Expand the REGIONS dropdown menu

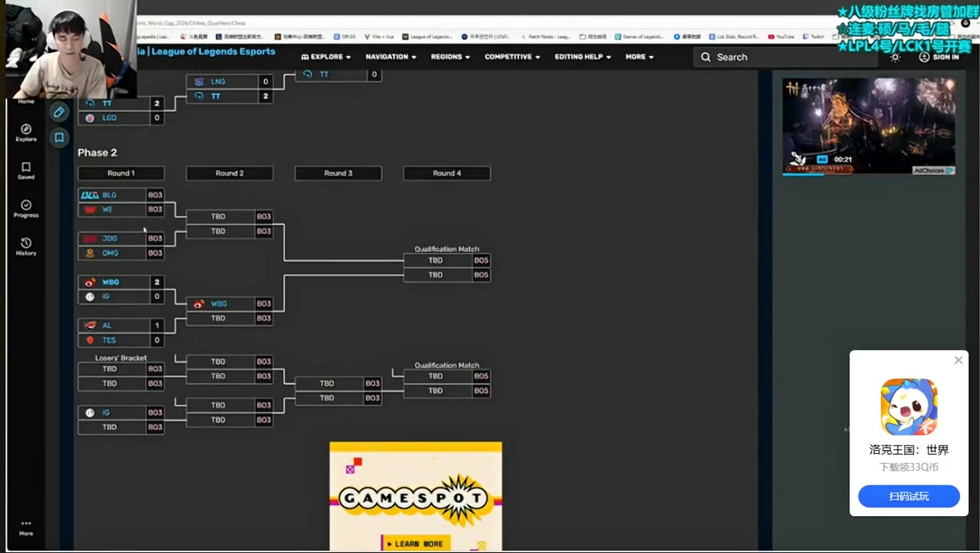[450, 57]
